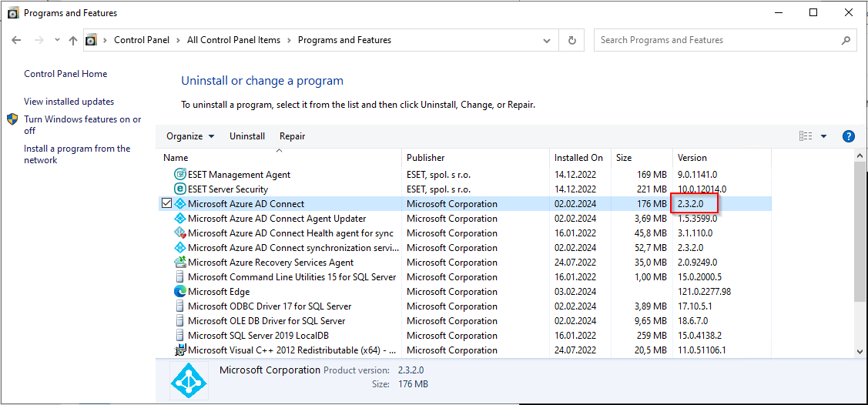Open Control Panel Home link
Screen dimensions: 868x405
pos(66,74)
